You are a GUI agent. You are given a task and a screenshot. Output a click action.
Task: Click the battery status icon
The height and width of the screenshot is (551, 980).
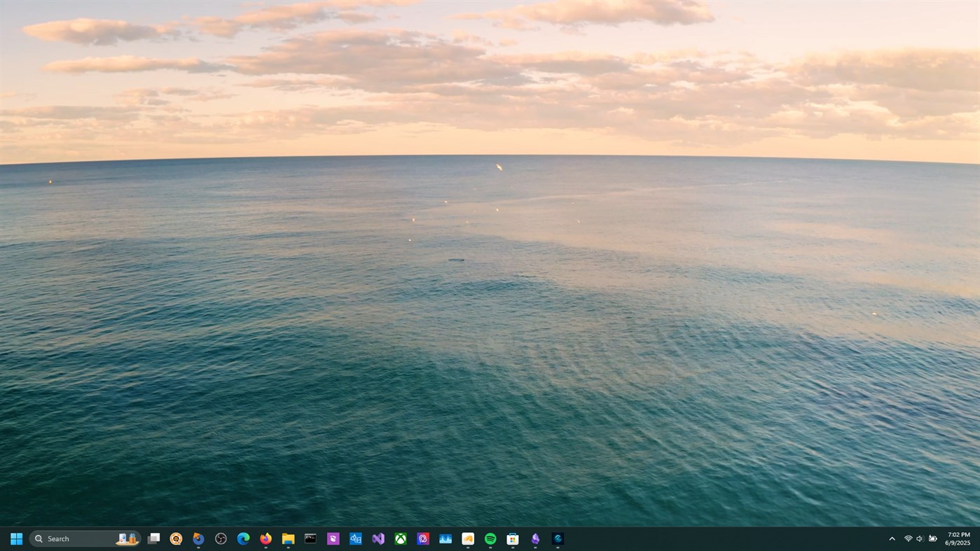(x=932, y=538)
